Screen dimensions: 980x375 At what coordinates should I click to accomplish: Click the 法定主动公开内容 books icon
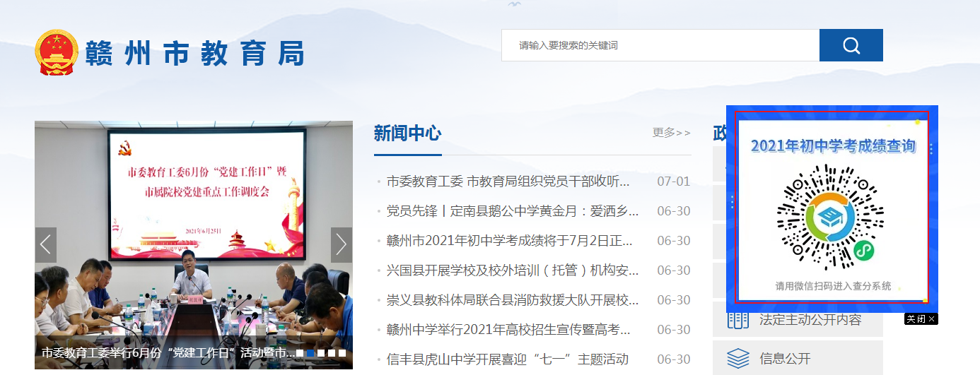(738, 320)
